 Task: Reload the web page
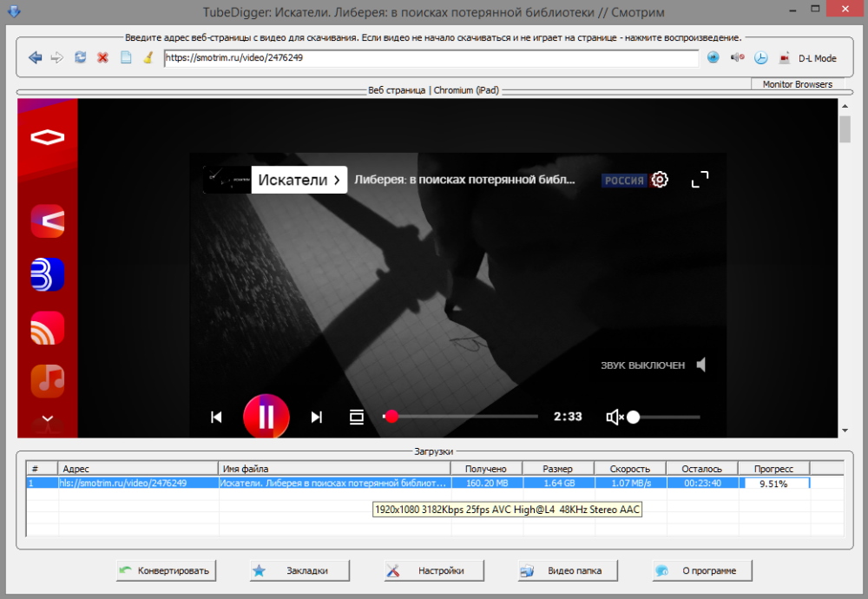[80, 57]
